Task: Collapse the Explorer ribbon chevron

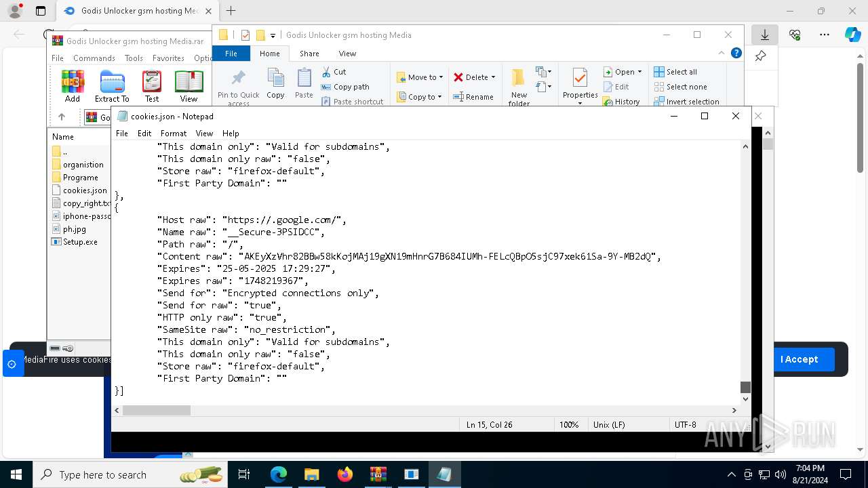Action: pos(722,53)
